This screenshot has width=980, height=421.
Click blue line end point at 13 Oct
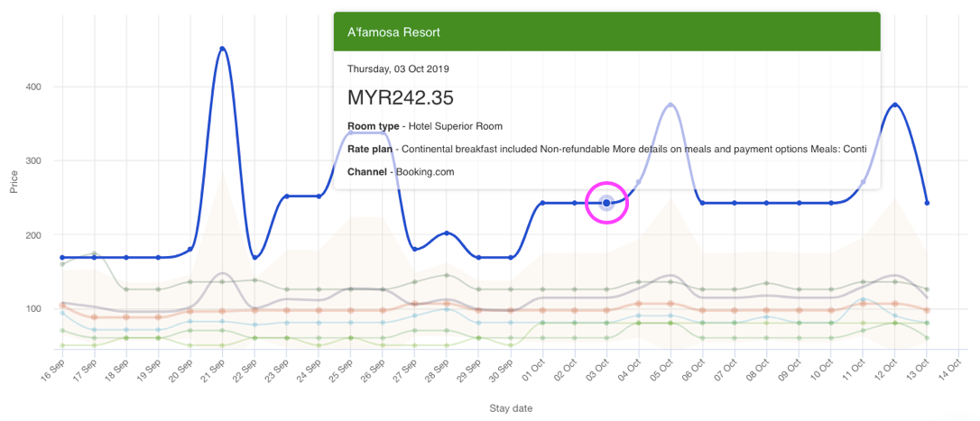[927, 203]
